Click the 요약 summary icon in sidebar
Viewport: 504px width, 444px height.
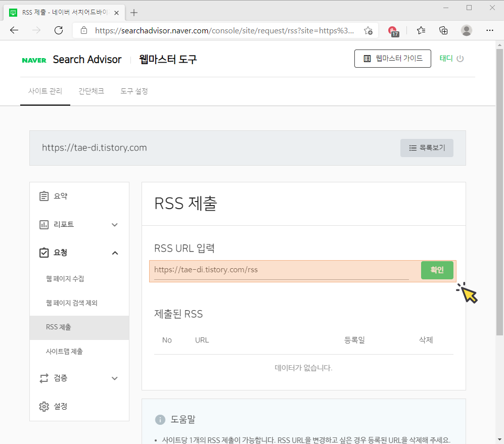(44, 196)
